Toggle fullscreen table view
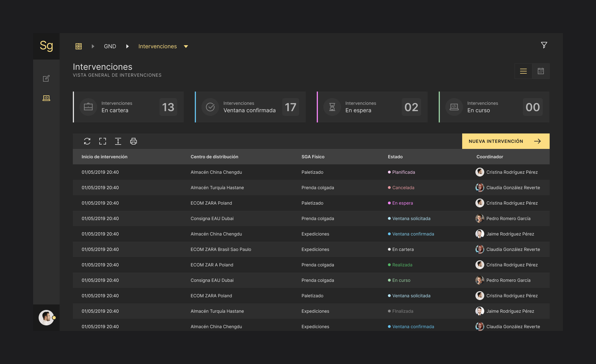 pyautogui.click(x=103, y=141)
